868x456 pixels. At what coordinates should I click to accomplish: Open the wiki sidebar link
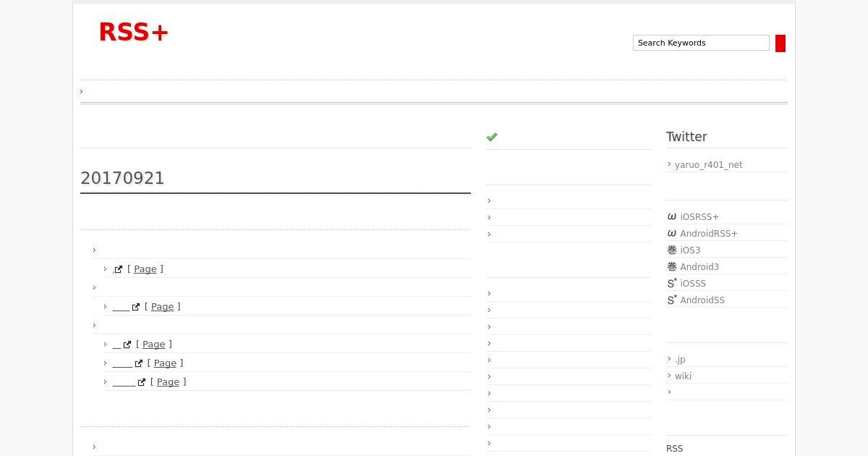[x=683, y=376]
